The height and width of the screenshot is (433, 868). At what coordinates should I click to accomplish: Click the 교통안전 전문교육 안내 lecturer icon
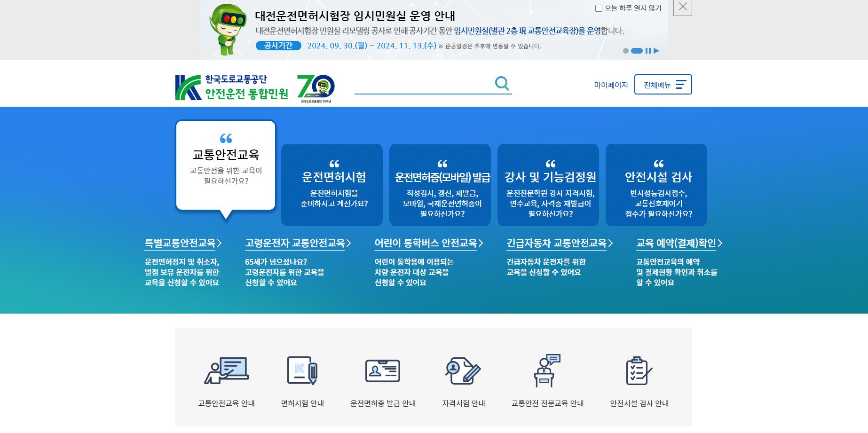(547, 370)
